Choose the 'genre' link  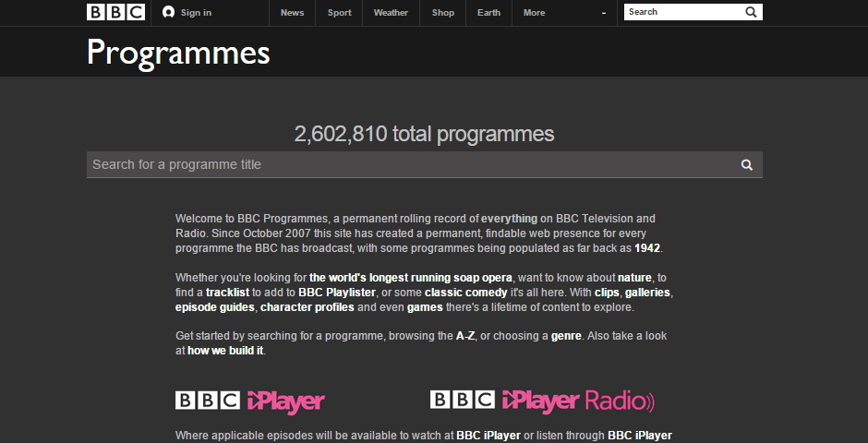[566, 336]
